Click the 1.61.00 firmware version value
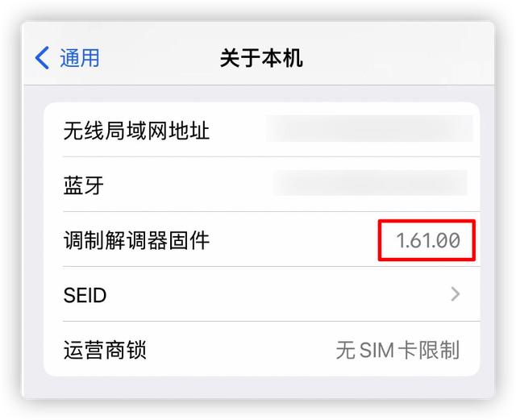The height and width of the screenshot is (420, 516). pos(428,240)
